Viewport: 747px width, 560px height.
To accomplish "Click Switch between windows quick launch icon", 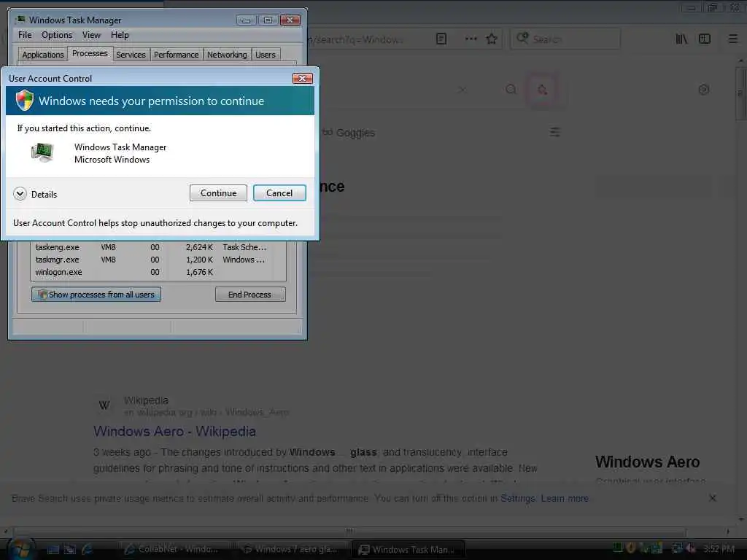I will pyautogui.click(x=70, y=550).
